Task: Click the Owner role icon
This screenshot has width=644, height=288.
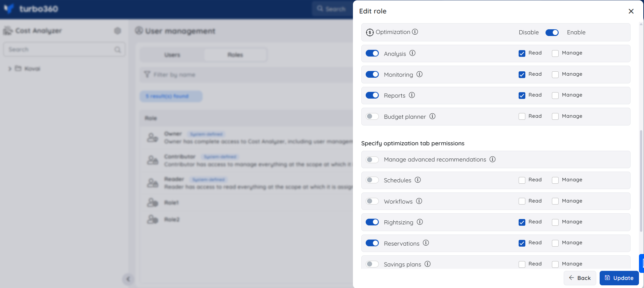Action: (153, 137)
